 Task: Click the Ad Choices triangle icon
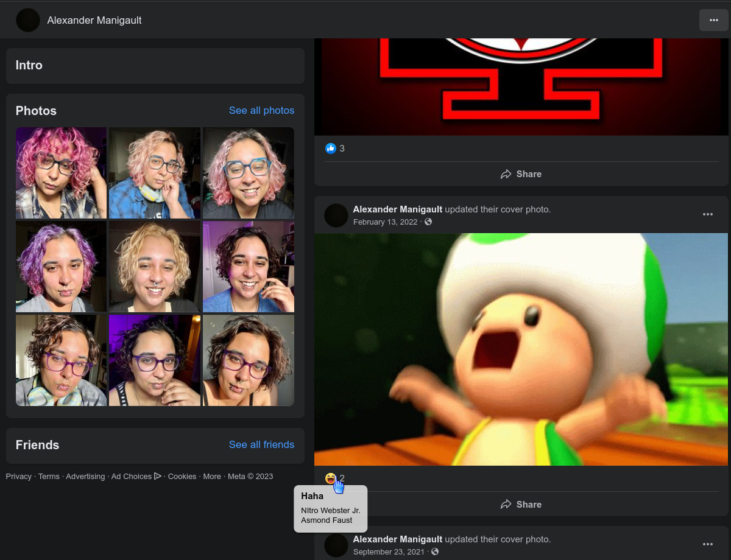click(x=158, y=476)
